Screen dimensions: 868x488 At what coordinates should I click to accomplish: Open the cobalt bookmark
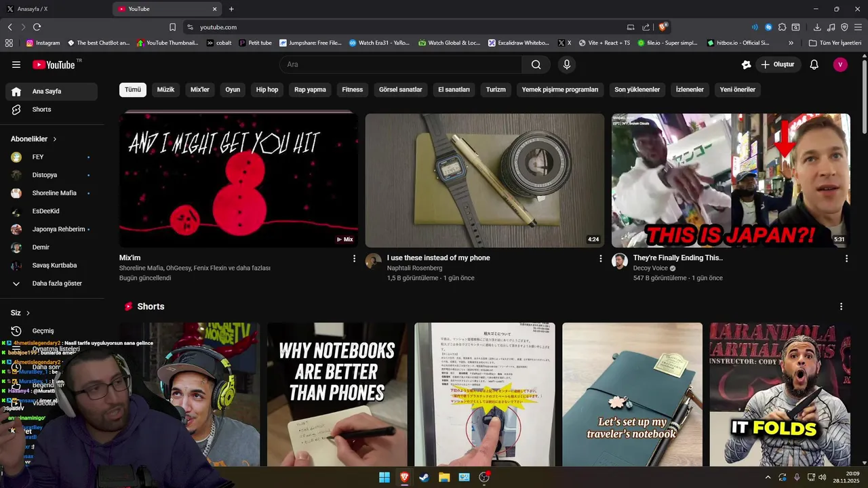(219, 43)
